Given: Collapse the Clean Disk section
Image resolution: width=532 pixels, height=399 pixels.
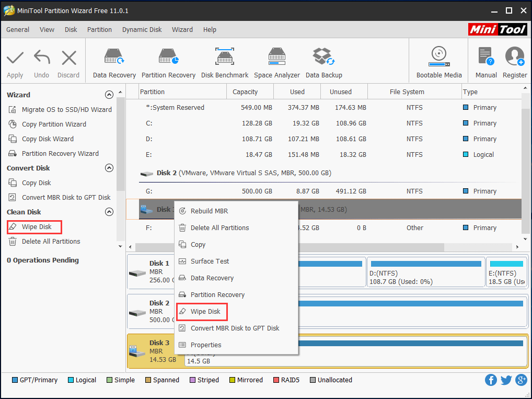Looking at the screenshot, I should tap(109, 212).
